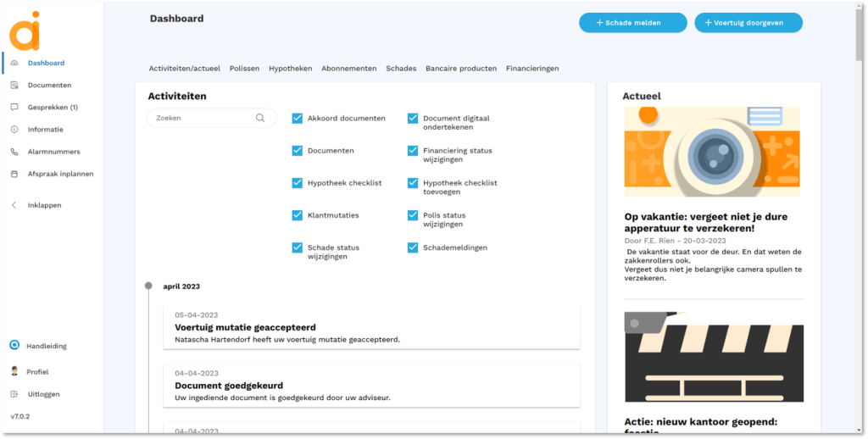Collapse sidebar with Inklappen chevron

(x=14, y=205)
